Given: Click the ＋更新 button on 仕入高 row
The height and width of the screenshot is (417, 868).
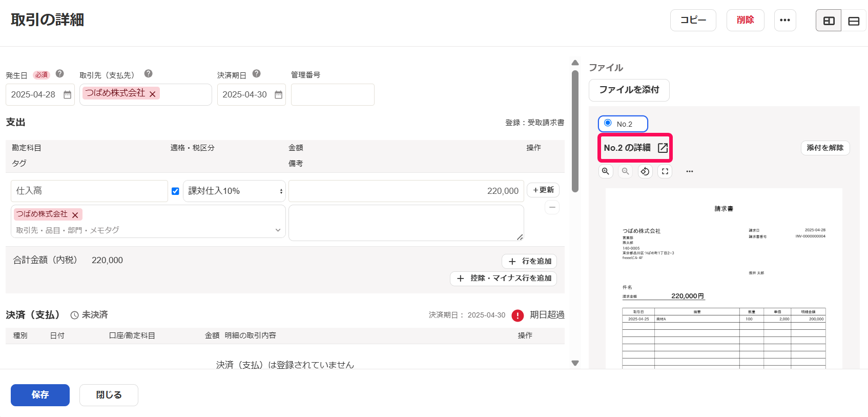Looking at the screenshot, I should click(543, 190).
